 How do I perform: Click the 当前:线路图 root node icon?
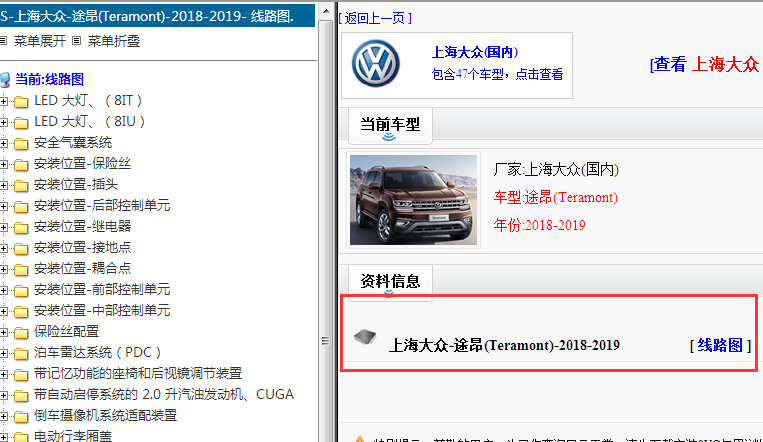click(5, 79)
